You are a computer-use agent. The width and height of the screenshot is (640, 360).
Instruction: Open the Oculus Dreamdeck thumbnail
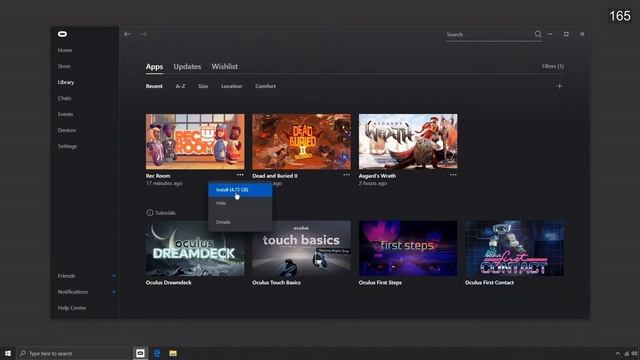click(x=195, y=248)
